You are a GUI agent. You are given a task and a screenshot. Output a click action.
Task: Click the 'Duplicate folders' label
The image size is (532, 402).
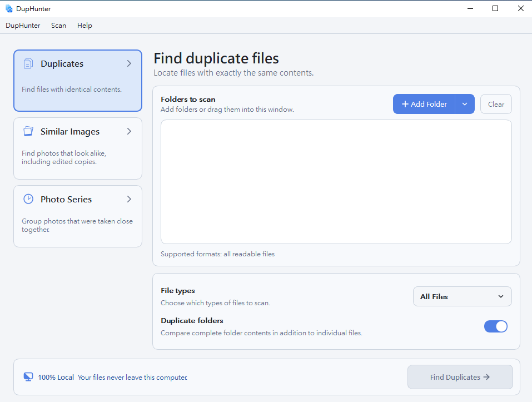[192, 321]
